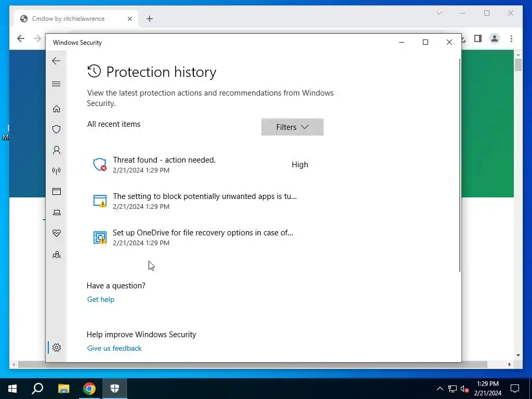
Task: Close the Cmdow Chrome tab
Action: [129, 19]
